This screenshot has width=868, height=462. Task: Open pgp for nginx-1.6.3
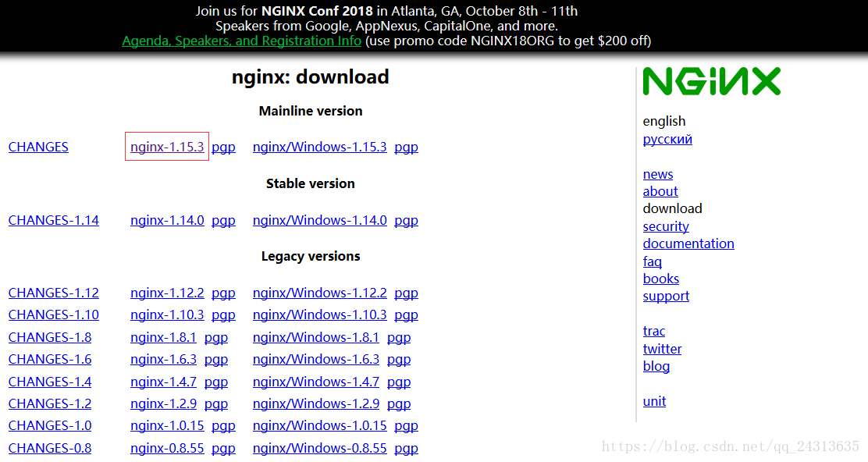pos(216,361)
